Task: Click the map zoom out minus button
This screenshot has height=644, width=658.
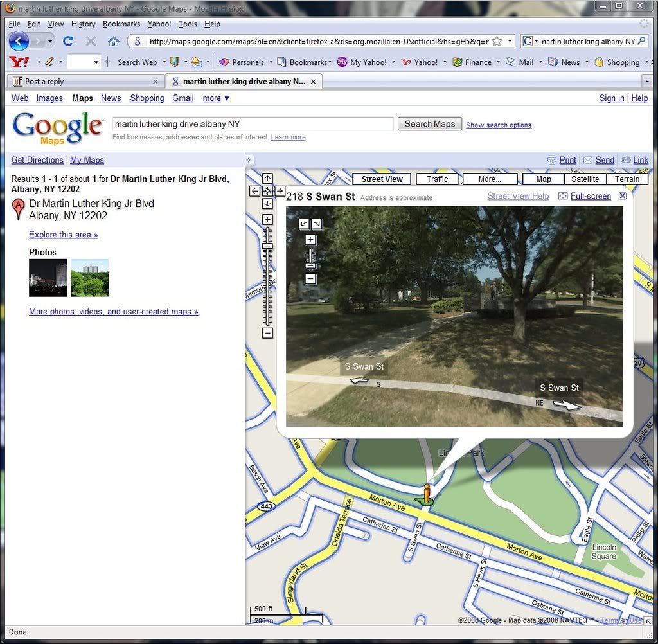Action: [x=267, y=333]
